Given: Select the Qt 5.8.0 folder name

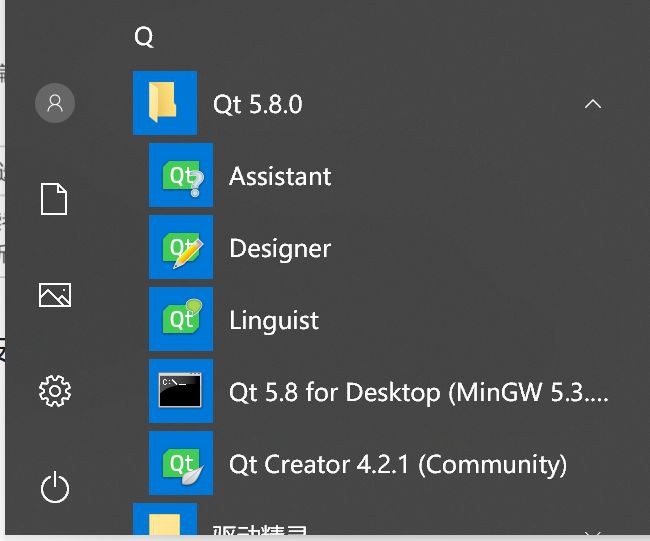Looking at the screenshot, I should (x=257, y=104).
